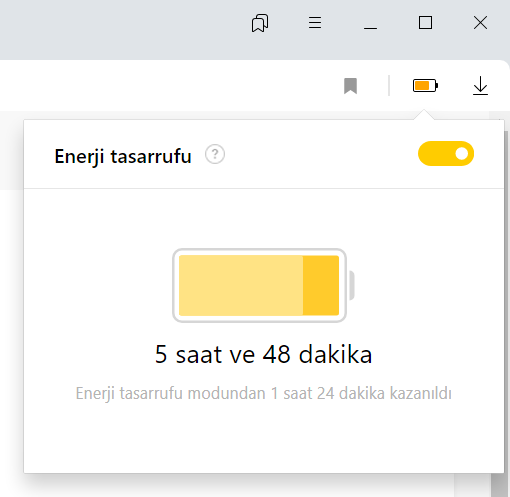Open the bookmarks collections icon in title bar
The height and width of the screenshot is (497, 510).
260,23
